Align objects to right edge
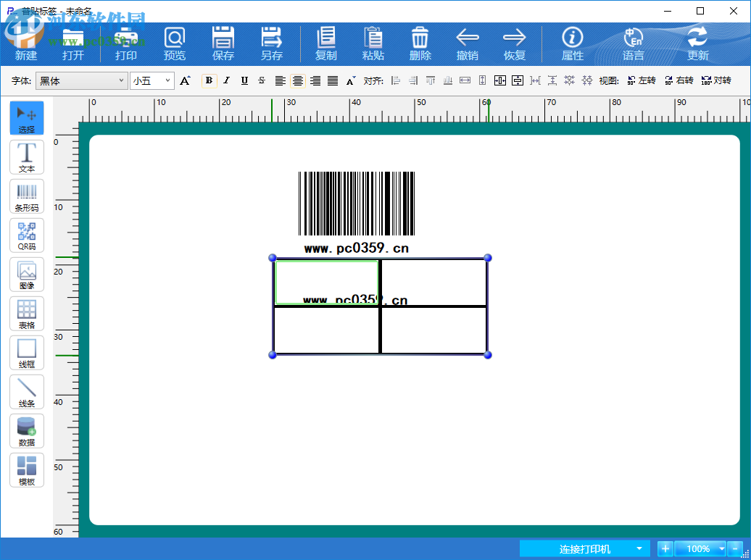 pyautogui.click(x=413, y=80)
